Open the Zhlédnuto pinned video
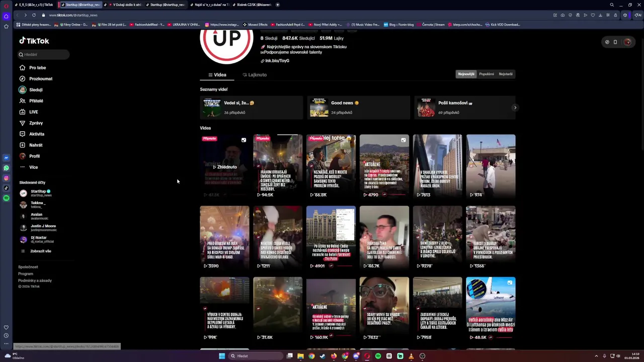The width and height of the screenshot is (644, 362). click(x=224, y=166)
